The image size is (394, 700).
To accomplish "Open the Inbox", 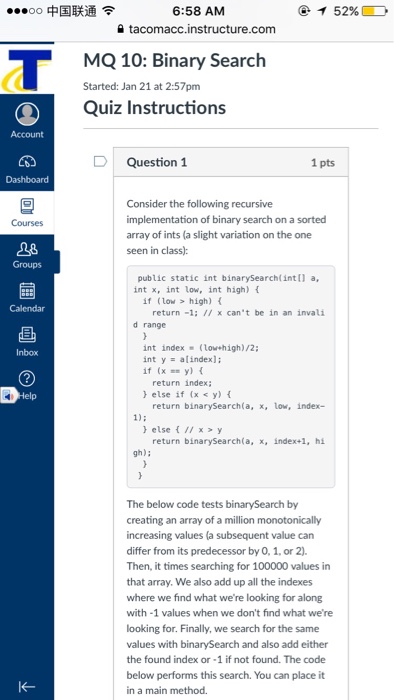I will (27, 341).
